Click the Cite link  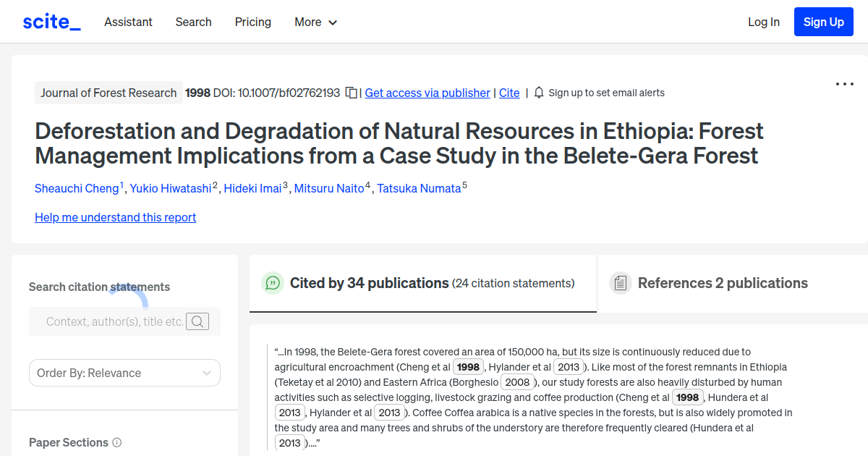(509, 93)
